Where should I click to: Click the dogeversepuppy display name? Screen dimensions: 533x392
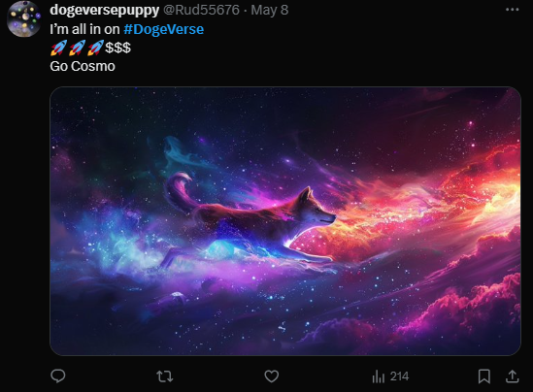click(x=104, y=10)
